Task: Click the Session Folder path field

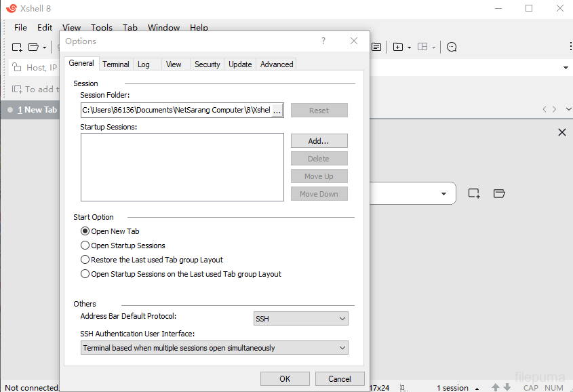Action: click(176, 110)
